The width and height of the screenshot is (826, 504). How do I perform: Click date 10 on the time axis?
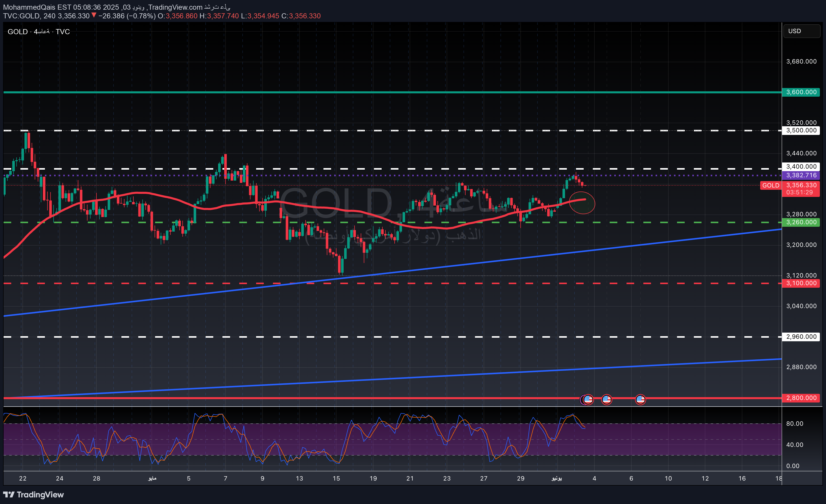(x=668, y=478)
